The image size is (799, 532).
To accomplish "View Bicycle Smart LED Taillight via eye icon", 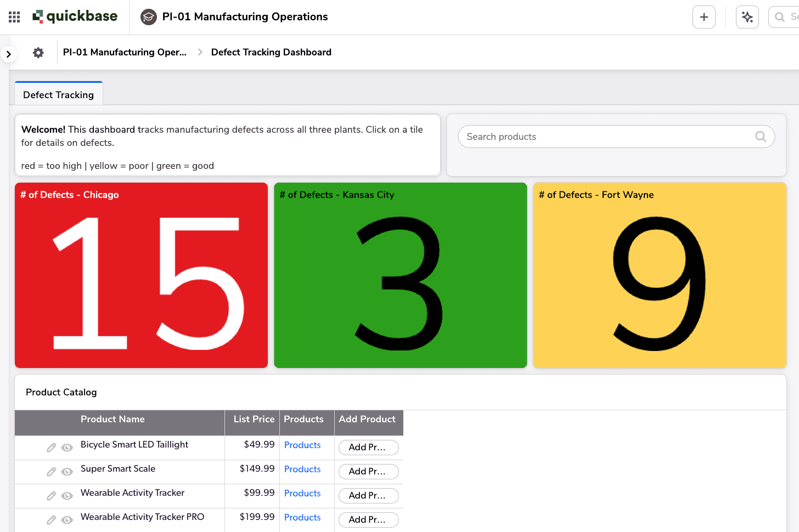I will click(67, 448).
